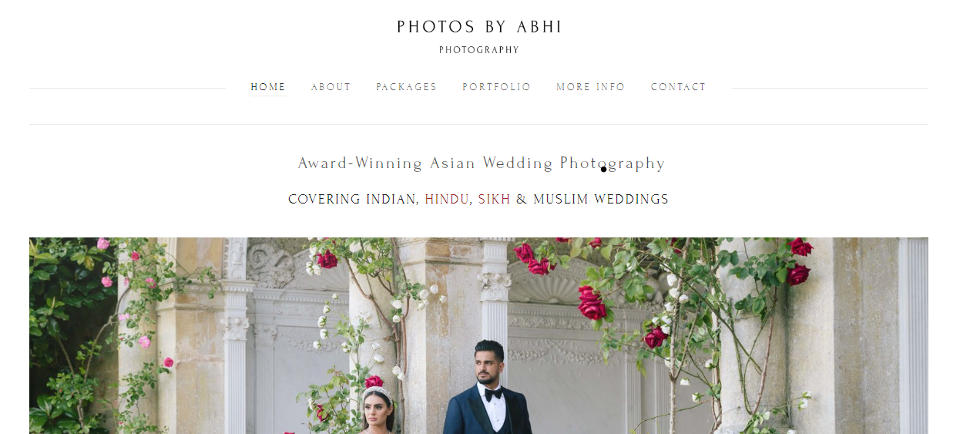This screenshot has width=980, height=434.
Task: Click the black dot on the heading
Action: coord(603,169)
